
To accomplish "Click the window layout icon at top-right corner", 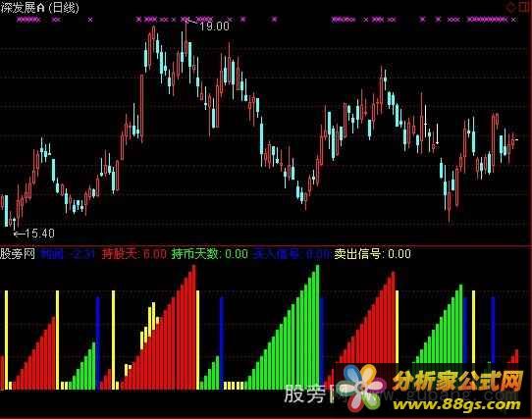I will point(523,8).
